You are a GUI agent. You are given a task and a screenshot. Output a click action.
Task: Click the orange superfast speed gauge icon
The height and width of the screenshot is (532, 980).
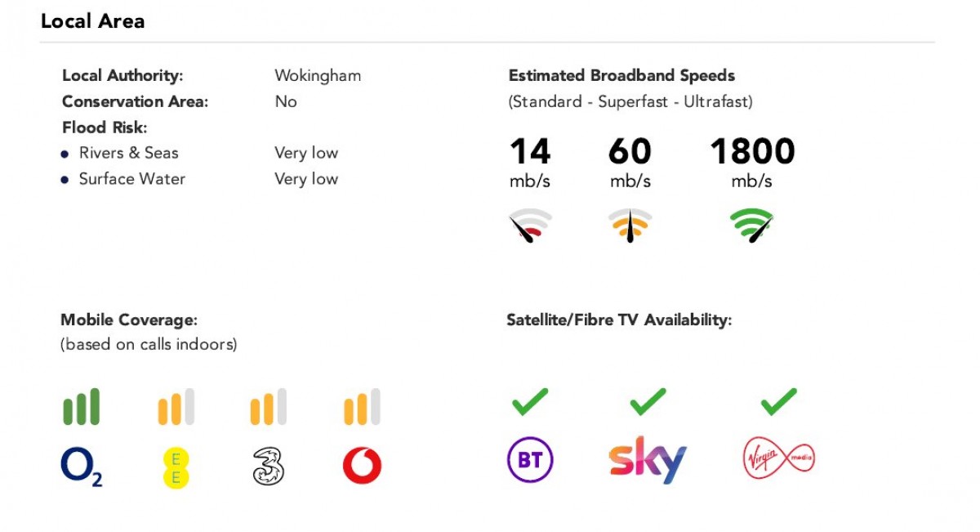(x=630, y=226)
